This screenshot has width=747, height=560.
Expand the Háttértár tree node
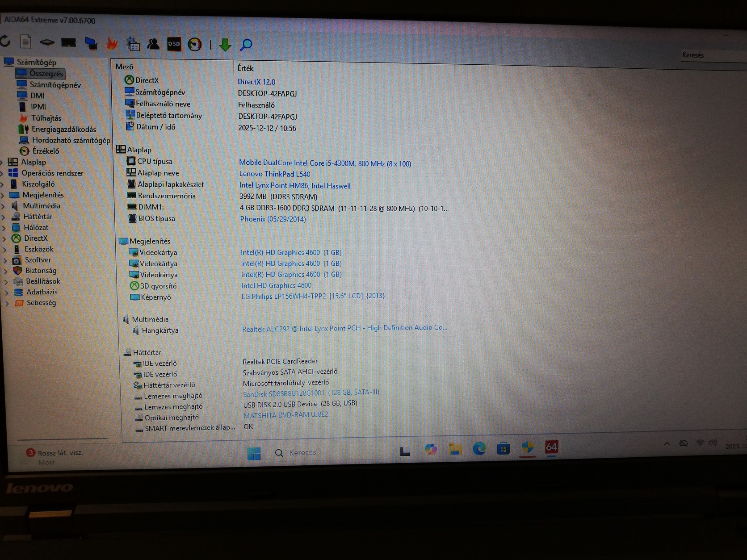(x=4, y=217)
